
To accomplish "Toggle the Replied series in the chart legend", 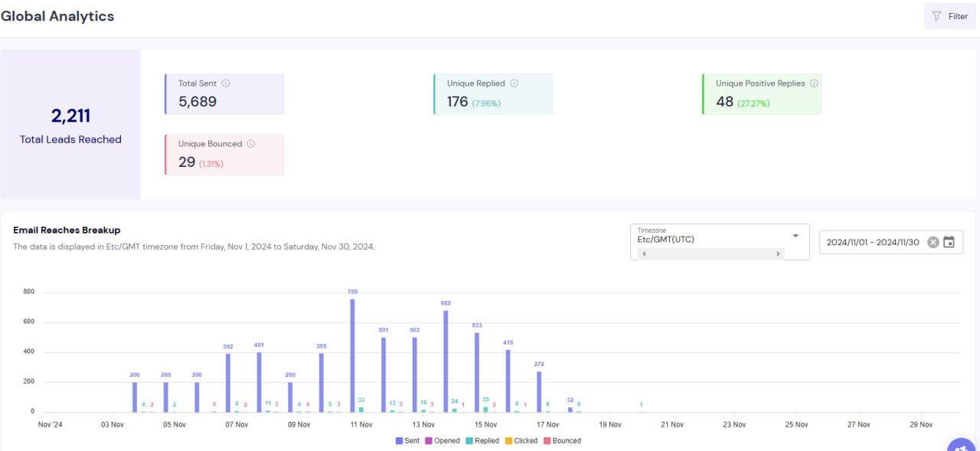I will (x=481, y=441).
